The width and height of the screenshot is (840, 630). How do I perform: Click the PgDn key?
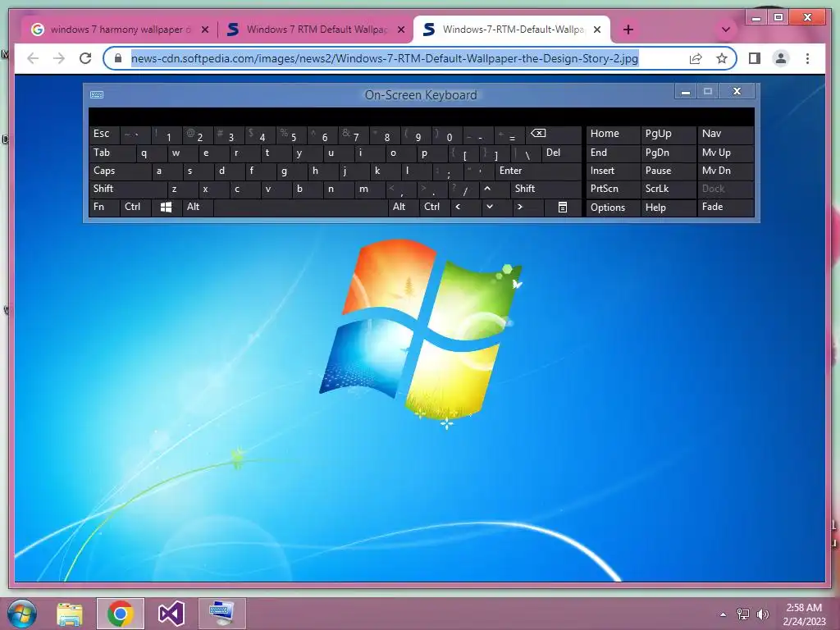click(669, 153)
